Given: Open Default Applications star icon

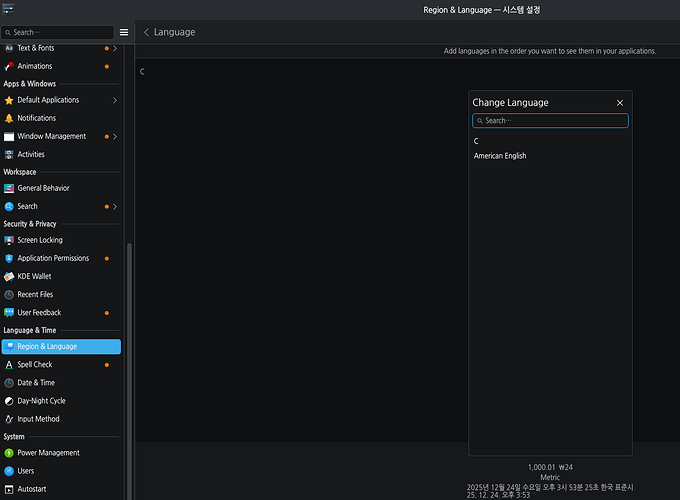Looking at the screenshot, I should coord(9,100).
